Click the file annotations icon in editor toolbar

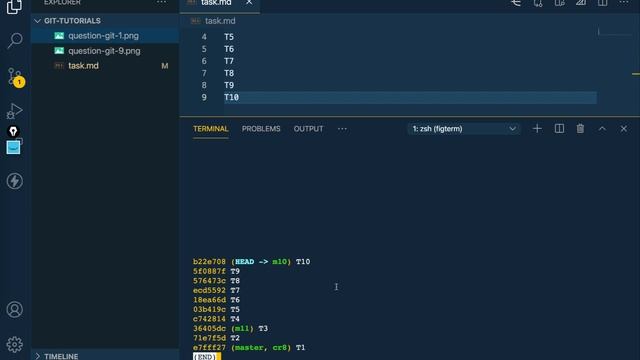click(x=581, y=3)
